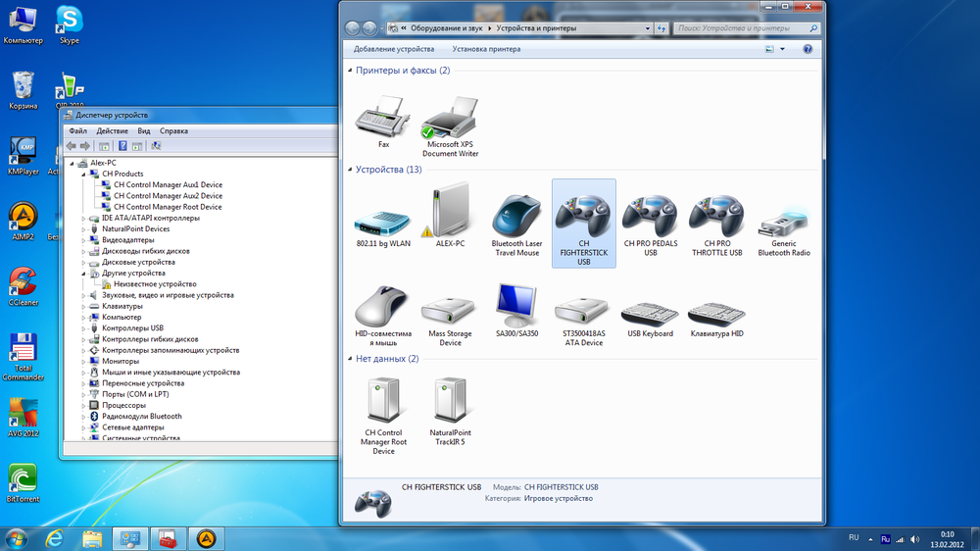Open Windows Explorer from taskbar
Viewport: 980px width, 551px height.
point(92,538)
